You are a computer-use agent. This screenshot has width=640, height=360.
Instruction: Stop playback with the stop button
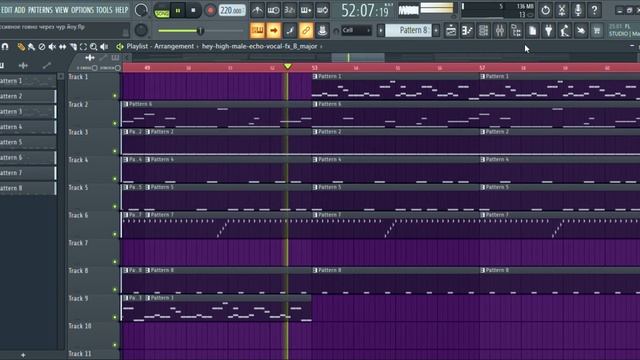point(193,11)
